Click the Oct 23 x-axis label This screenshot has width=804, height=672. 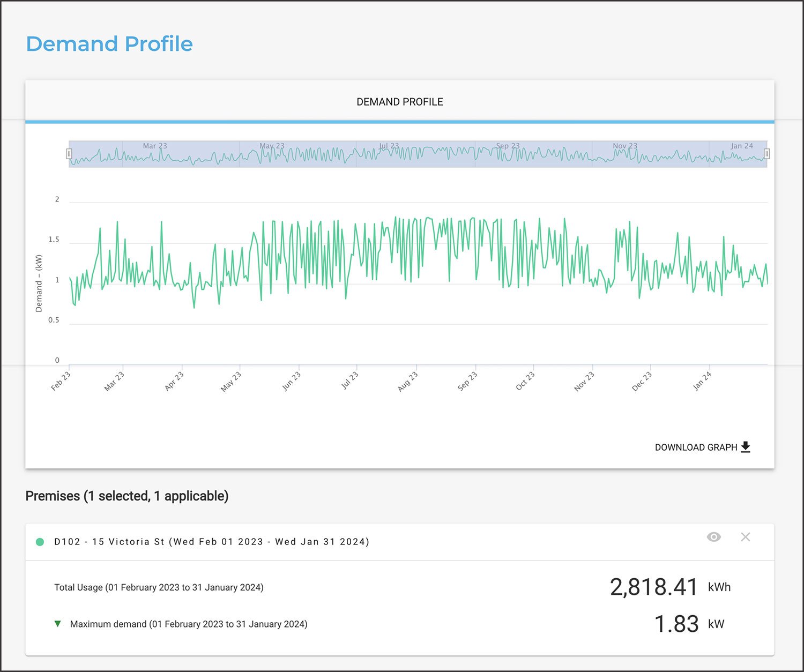coord(525,382)
